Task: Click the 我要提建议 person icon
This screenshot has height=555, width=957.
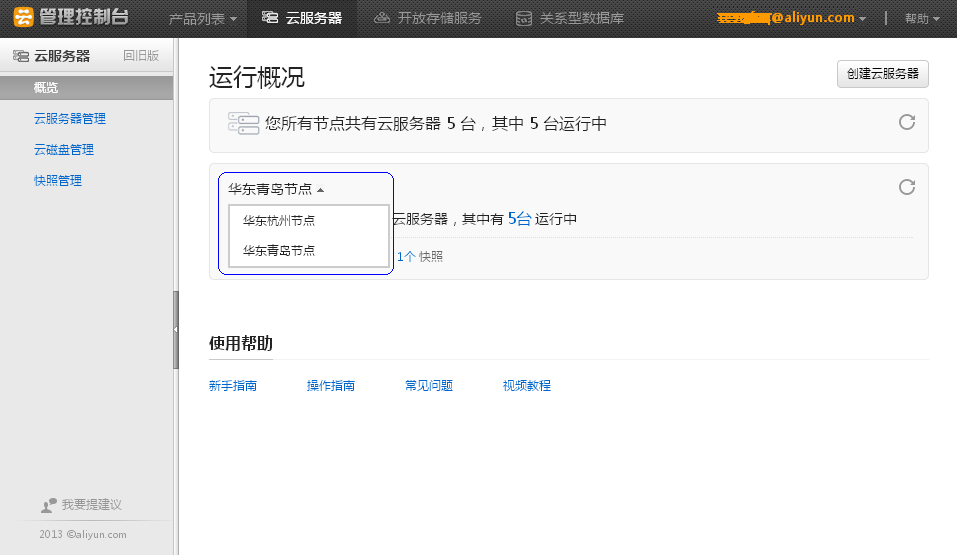Action: coord(49,505)
